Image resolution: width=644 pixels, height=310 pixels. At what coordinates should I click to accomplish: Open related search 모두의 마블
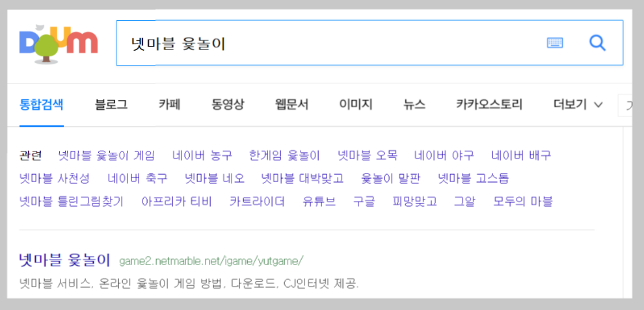523,201
